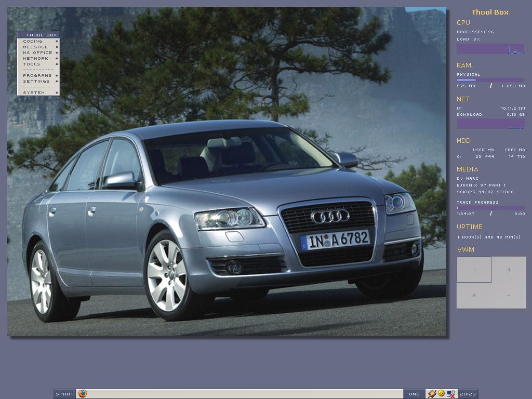Click the Thool Box menu title bar
Image resolution: width=532 pixels, height=399 pixels.
pyautogui.click(x=38, y=35)
